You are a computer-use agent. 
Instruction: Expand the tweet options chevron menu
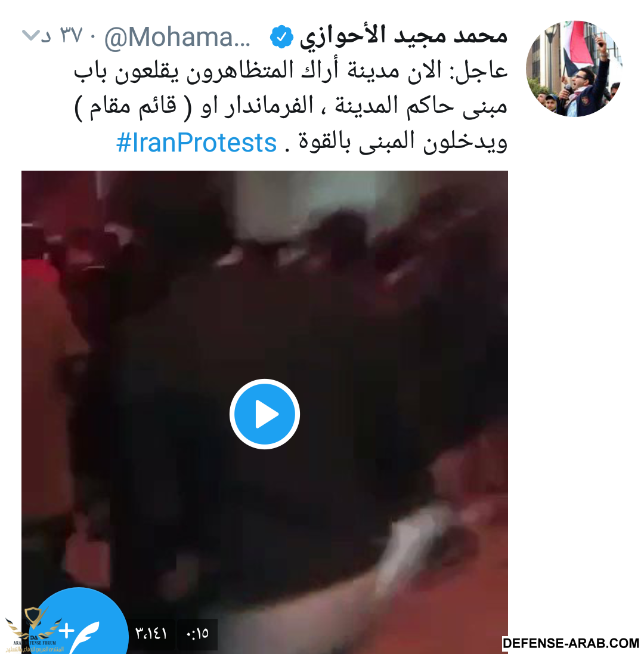(x=30, y=35)
